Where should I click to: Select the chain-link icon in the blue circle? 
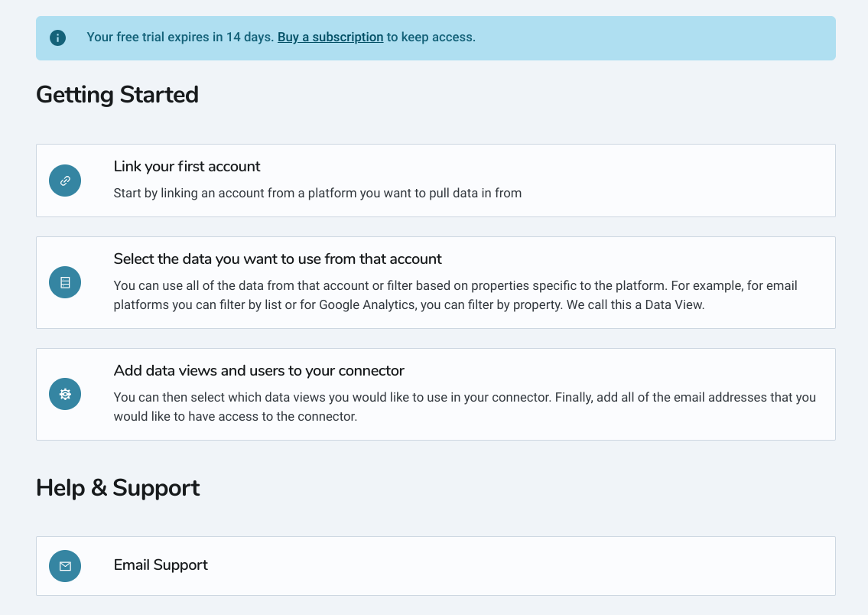[x=65, y=181]
